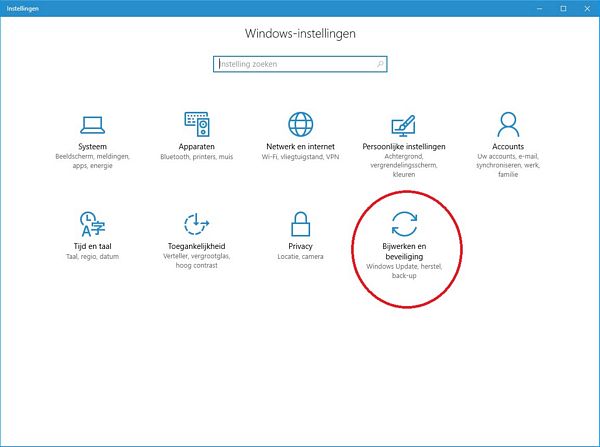The height and width of the screenshot is (447, 600).
Task: Open the Apparaten keyboard and speaker icon
Action: click(x=197, y=124)
